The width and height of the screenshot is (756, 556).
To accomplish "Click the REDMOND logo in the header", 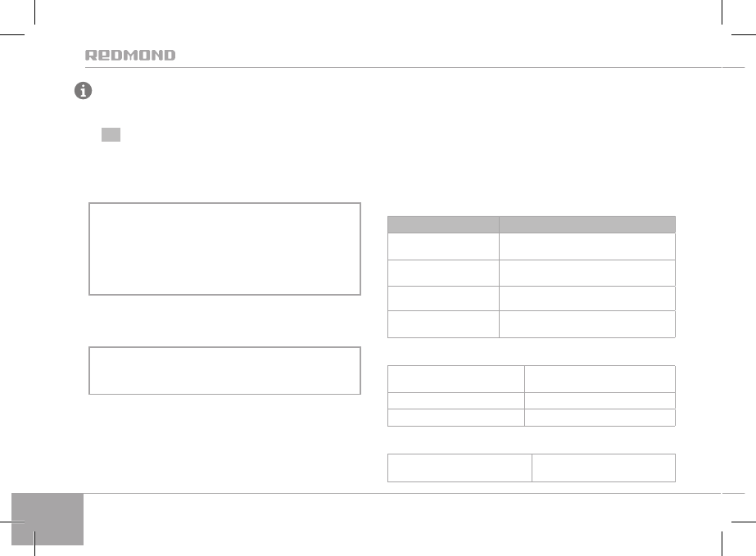I will point(130,56).
